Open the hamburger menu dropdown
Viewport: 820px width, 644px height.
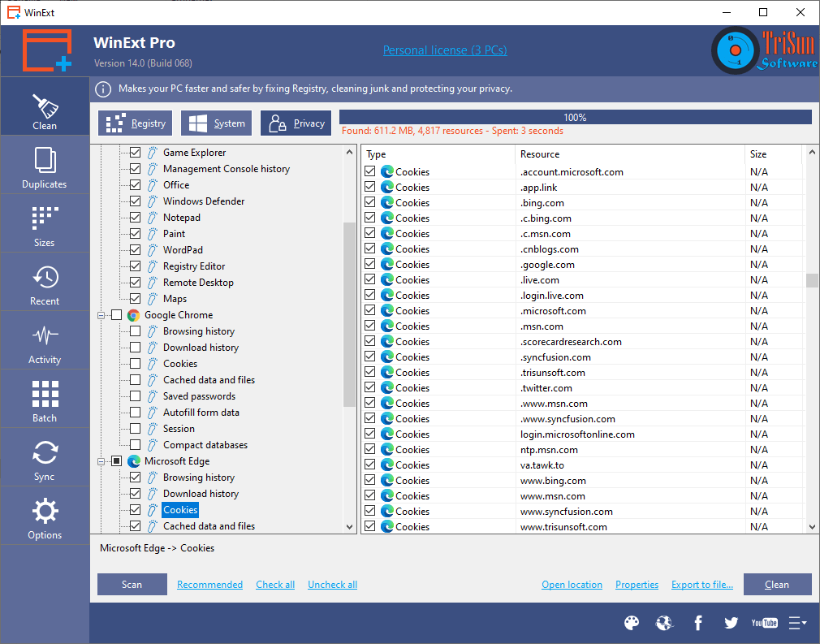coord(798,622)
